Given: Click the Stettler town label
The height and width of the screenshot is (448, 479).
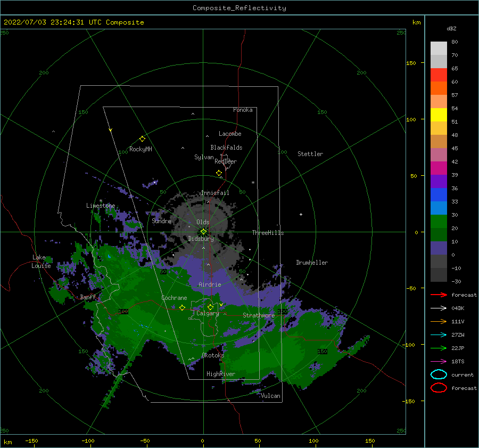Looking at the screenshot, I should 310,154.
